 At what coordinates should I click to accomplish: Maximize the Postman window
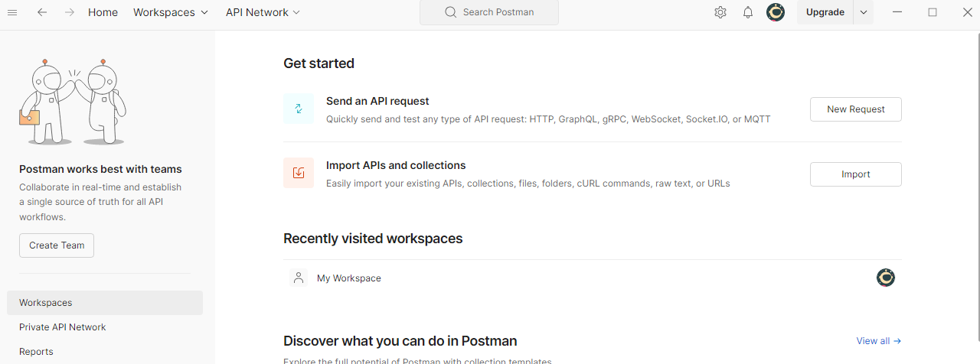pos(933,12)
